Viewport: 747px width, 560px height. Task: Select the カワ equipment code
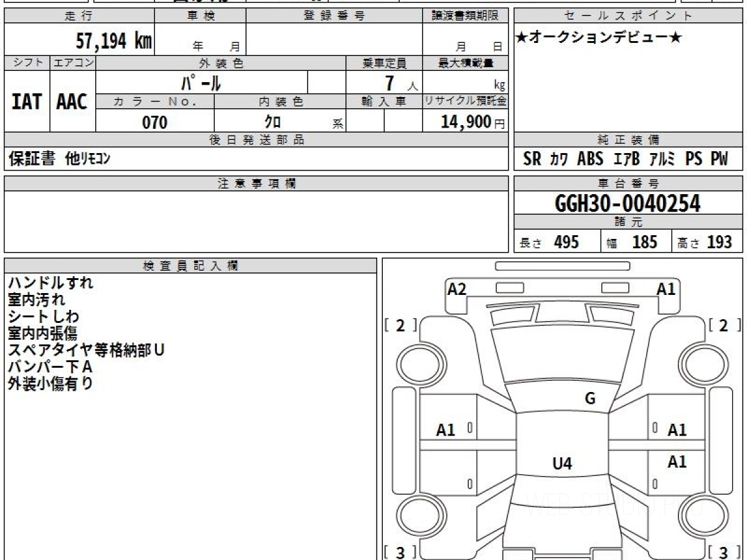(559, 159)
